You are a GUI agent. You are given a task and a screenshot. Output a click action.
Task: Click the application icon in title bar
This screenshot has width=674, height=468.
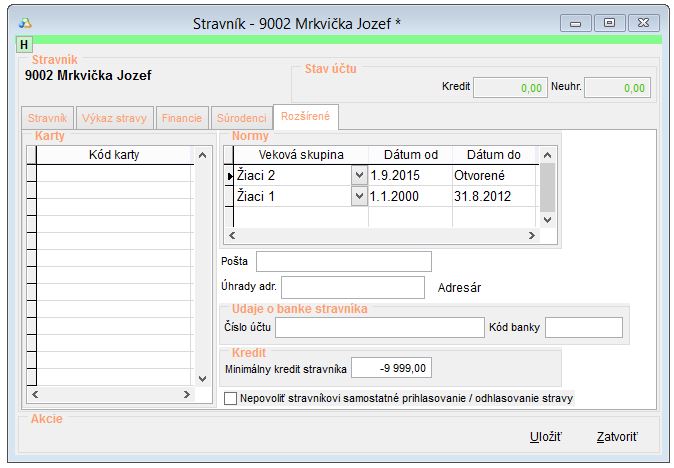[27, 22]
